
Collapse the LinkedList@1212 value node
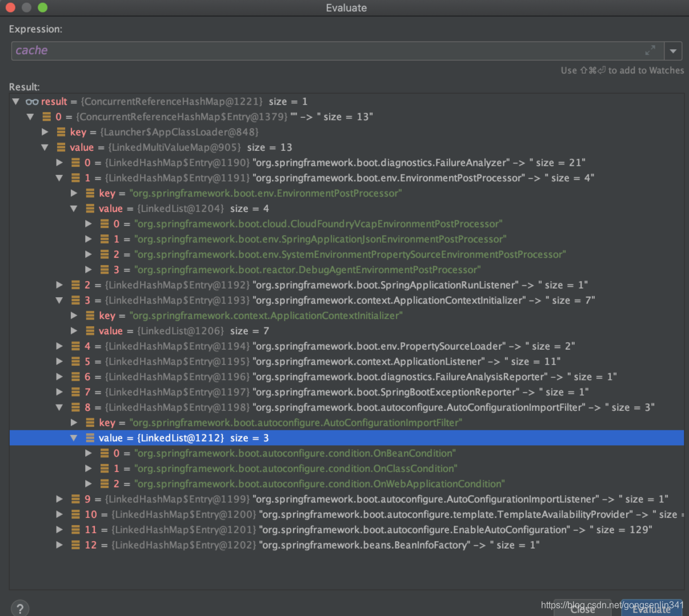[x=74, y=438]
